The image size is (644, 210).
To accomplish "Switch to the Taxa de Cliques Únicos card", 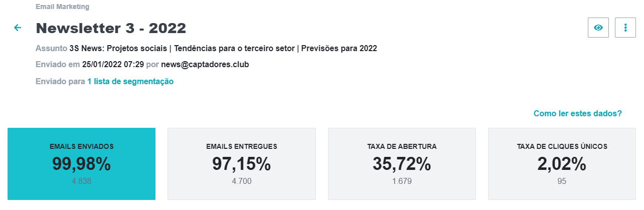I will [562, 164].
